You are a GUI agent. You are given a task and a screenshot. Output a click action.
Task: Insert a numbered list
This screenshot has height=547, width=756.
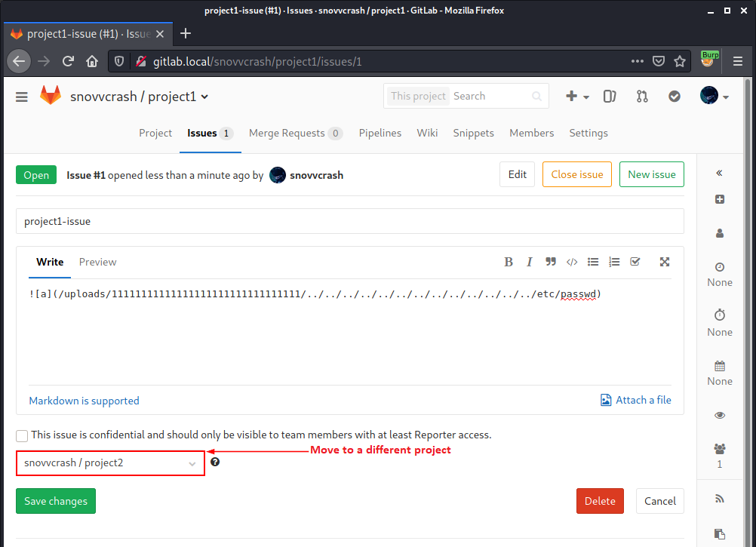click(614, 262)
